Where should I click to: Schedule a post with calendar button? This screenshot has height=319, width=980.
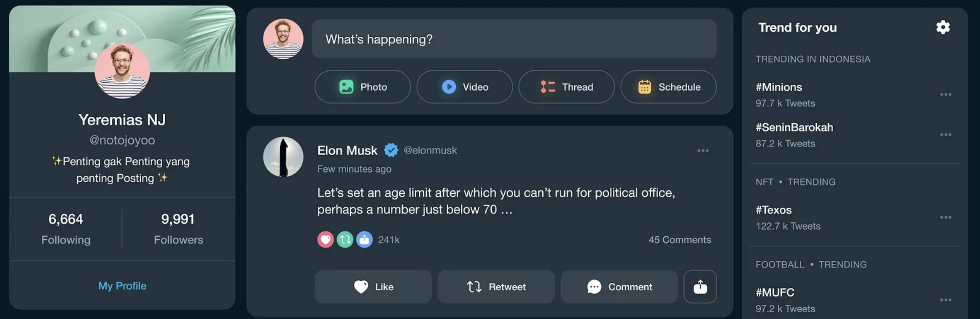click(x=669, y=87)
